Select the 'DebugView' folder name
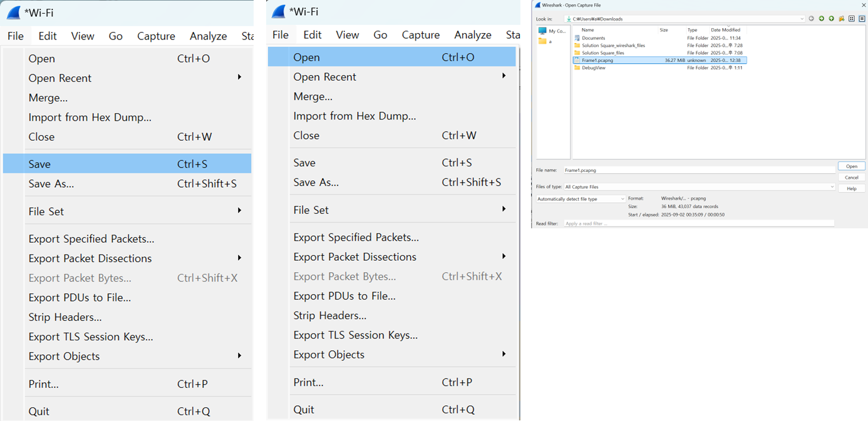 pos(594,68)
